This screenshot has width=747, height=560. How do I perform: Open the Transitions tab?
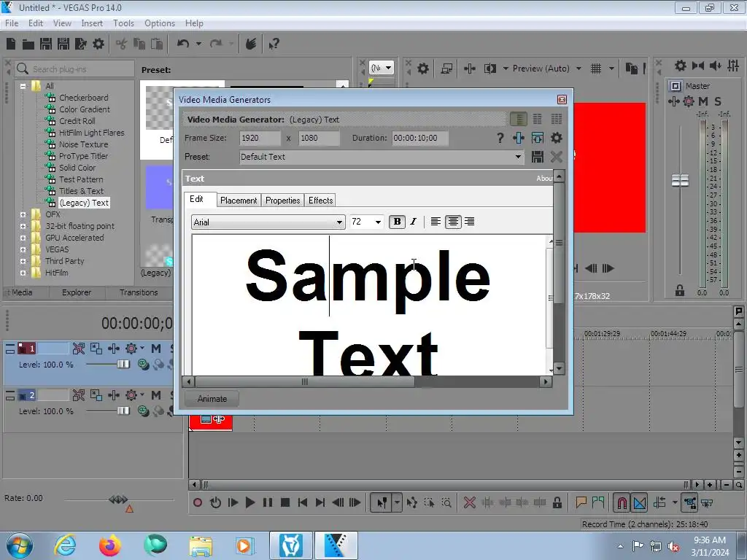tap(139, 292)
